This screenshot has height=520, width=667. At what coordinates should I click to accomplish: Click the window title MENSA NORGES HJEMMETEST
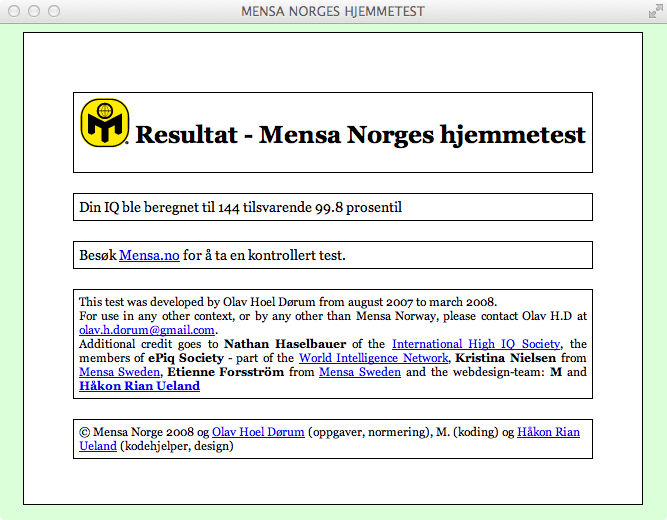[x=333, y=11]
